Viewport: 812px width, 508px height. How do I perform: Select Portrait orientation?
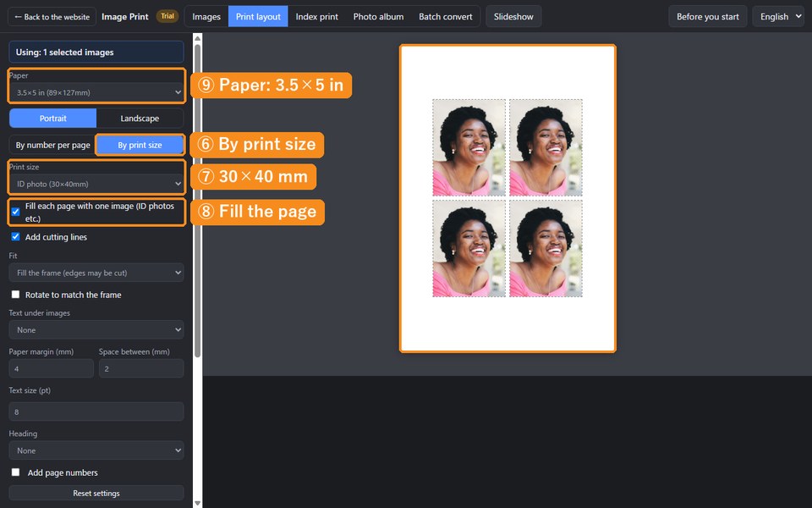pos(52,119)
